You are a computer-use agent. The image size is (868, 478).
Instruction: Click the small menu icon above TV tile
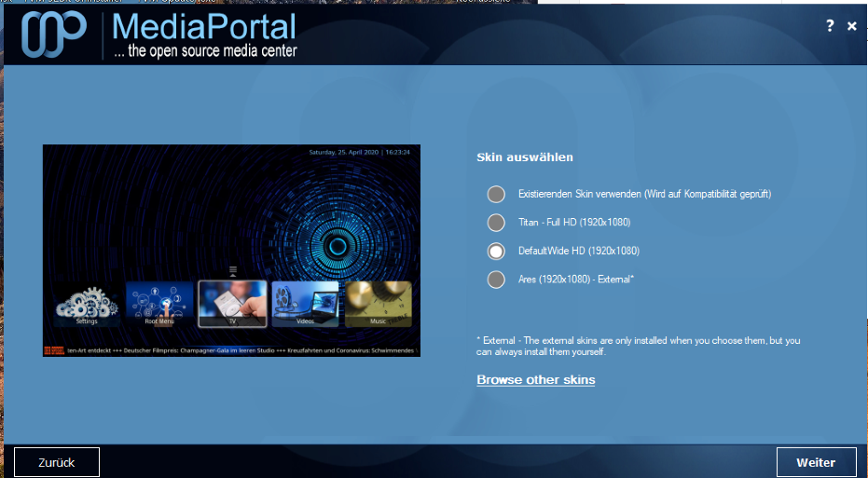point(233,271)
